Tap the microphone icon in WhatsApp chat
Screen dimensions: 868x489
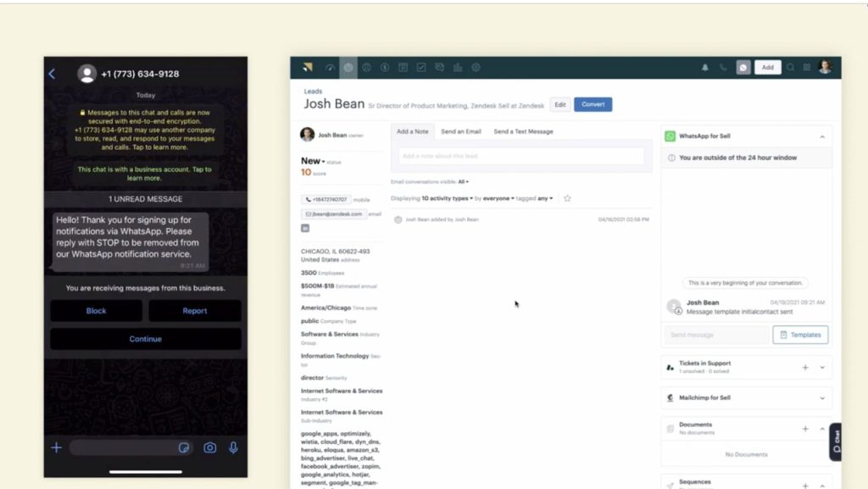(x=234, y=447)
